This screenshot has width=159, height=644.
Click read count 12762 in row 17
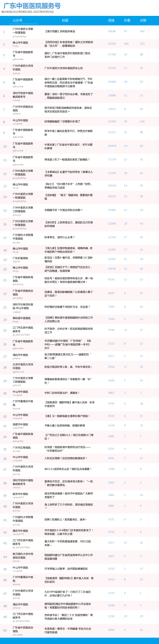pyautogui.click(x=112, y=237)
